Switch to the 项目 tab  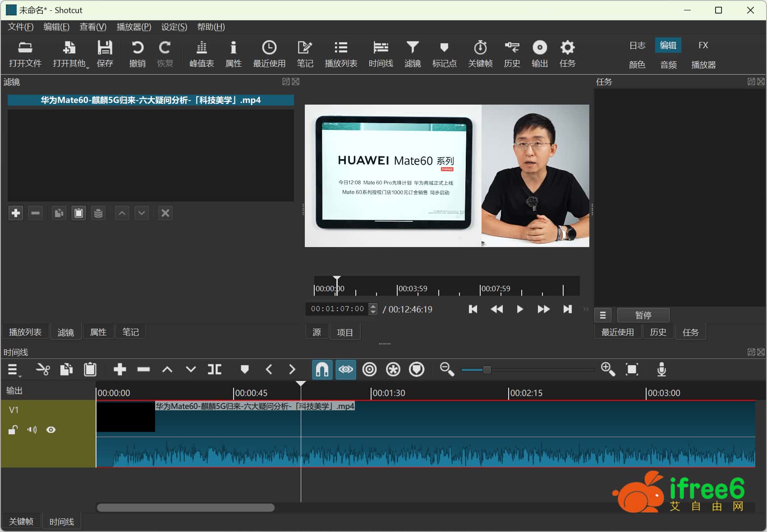click(x=344, y=332)
